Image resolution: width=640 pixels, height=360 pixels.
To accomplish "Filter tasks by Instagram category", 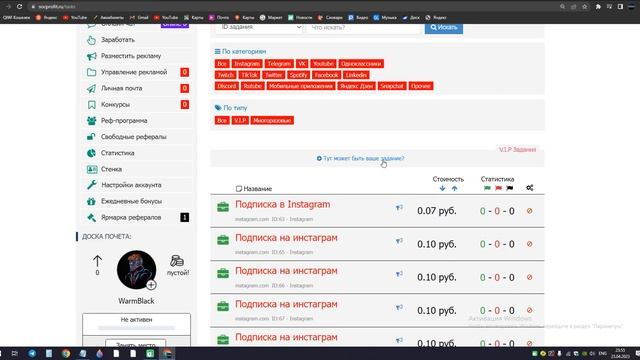I will tap(247, 64).
